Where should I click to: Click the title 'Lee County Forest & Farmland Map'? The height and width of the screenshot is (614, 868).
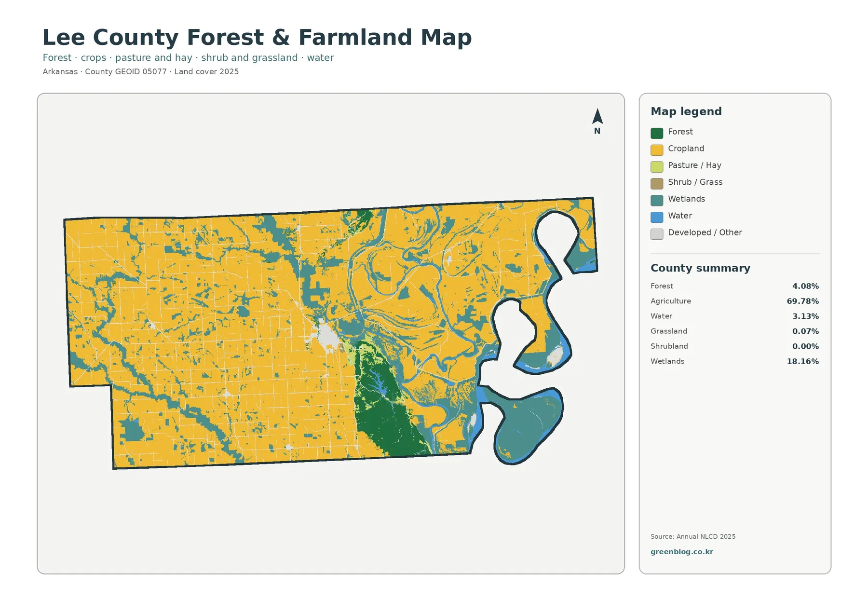click(257, 37)
